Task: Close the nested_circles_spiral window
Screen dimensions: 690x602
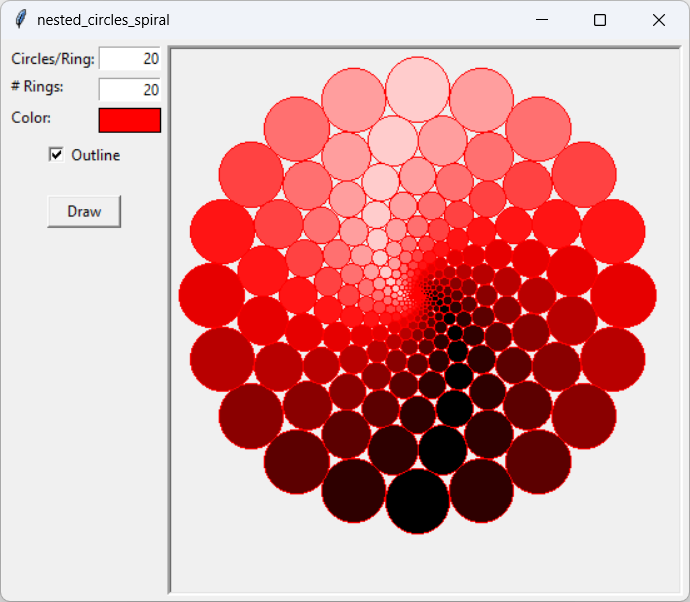Action: point(659,20)
